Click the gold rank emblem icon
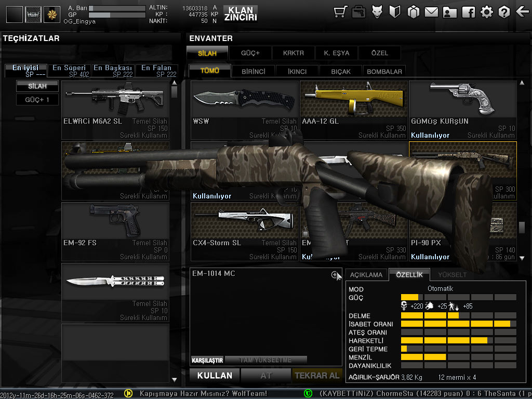The width and height of the screenshot is (532, 399). pos(52,15)
